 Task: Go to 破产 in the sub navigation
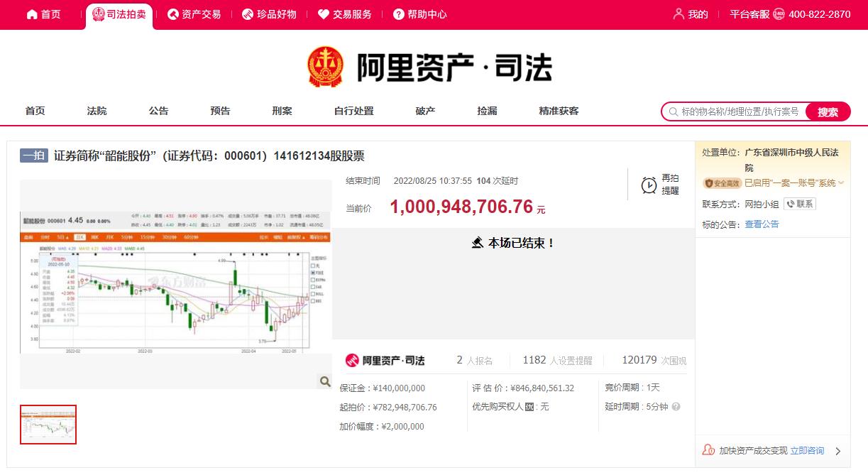pos(425,111)
